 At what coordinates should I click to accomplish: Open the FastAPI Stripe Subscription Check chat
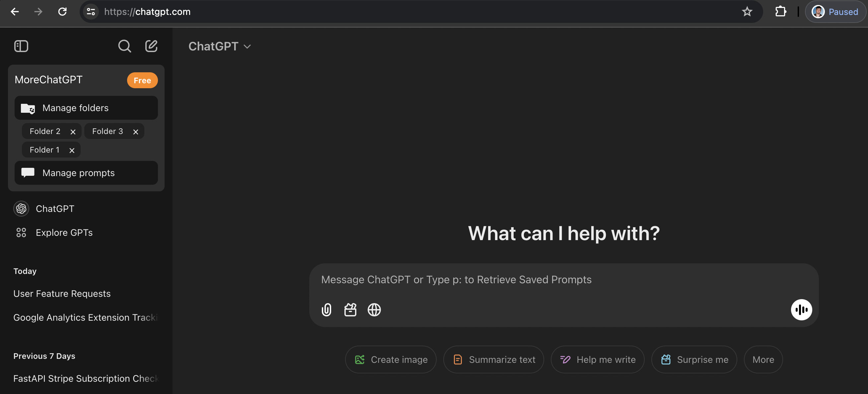86,378
